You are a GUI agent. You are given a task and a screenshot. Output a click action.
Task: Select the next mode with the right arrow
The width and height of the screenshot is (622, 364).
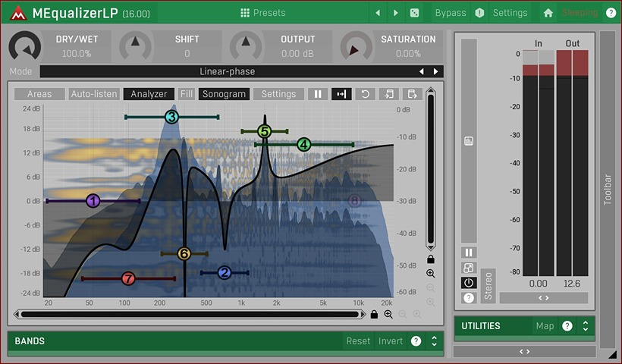[435, 71]
